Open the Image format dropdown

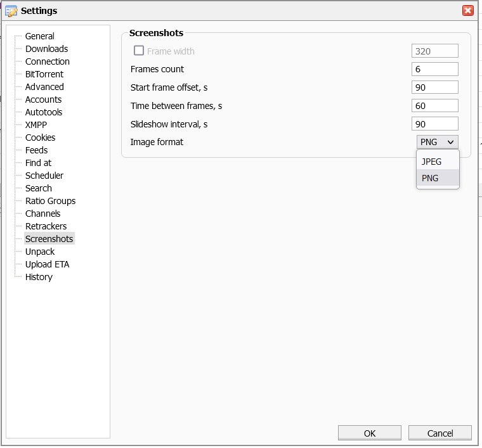[437, 142]
